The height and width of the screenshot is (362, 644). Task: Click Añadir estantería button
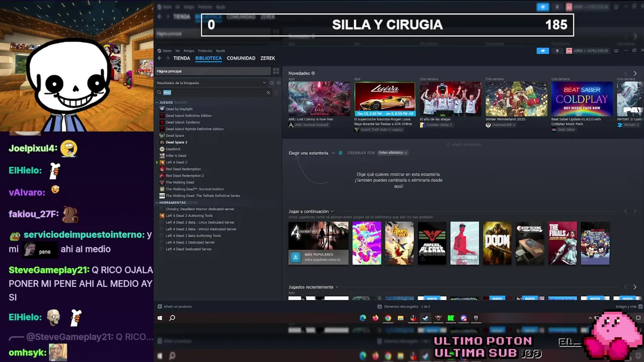click(x=463, y=145)
